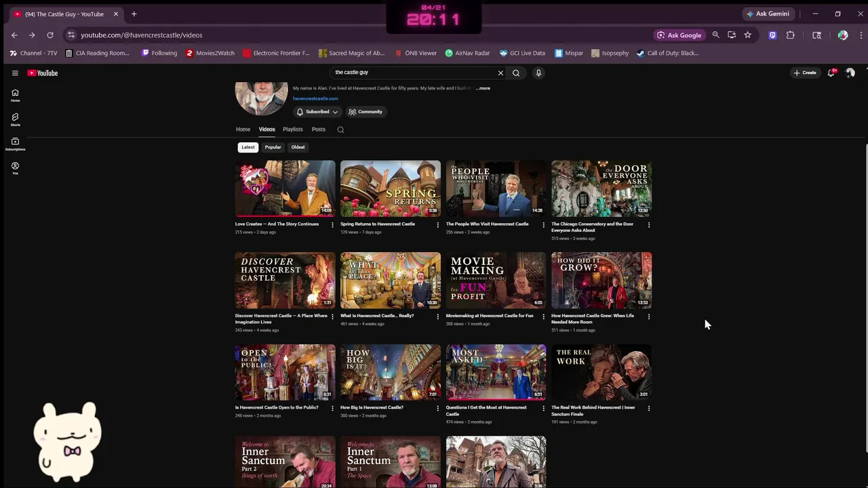
Task: Open the Chrome three-dot menu
Action: [861, 35]
